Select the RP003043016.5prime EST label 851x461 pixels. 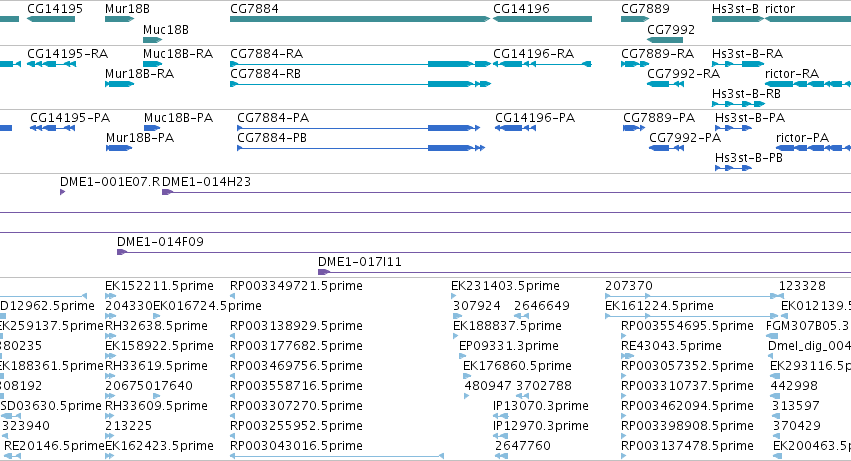point(296,446)
